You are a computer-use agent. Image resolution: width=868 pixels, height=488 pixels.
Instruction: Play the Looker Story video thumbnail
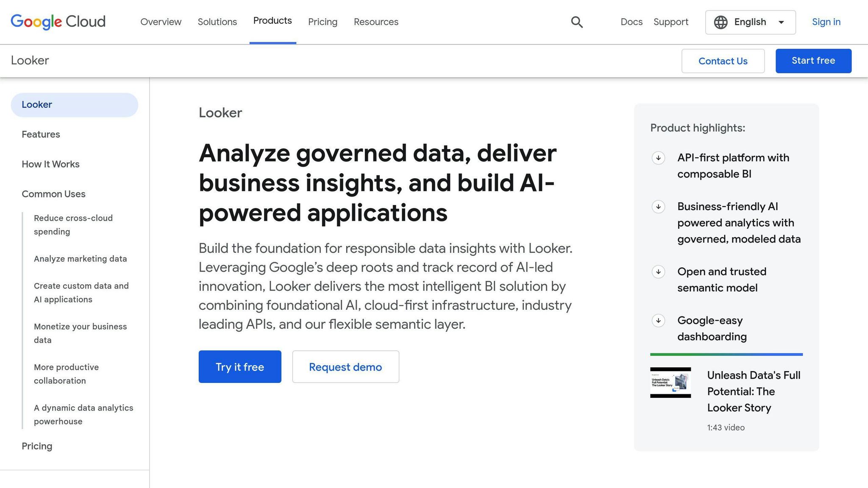point(670,383)
